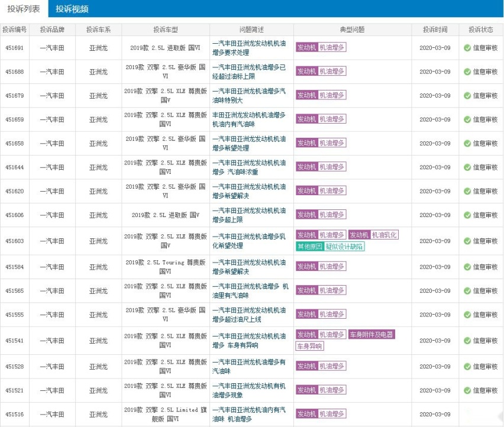Click green status icon in row 451659

[x=467, y=119]
